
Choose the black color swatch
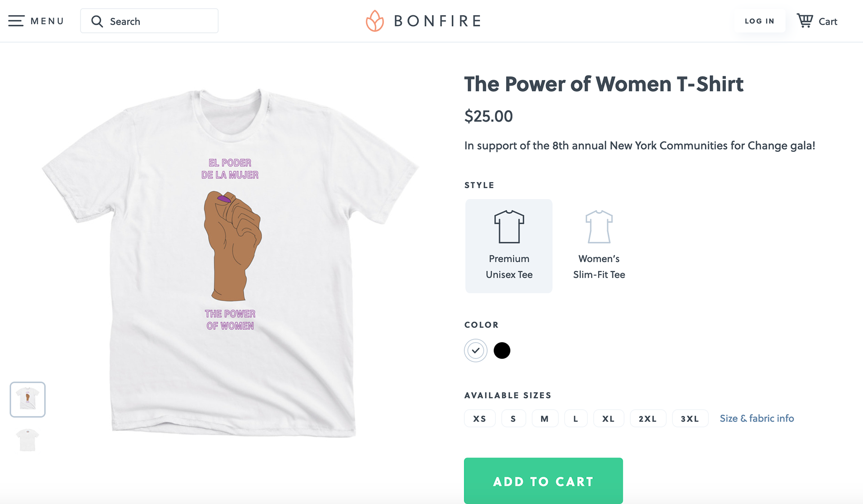[502, 350]
